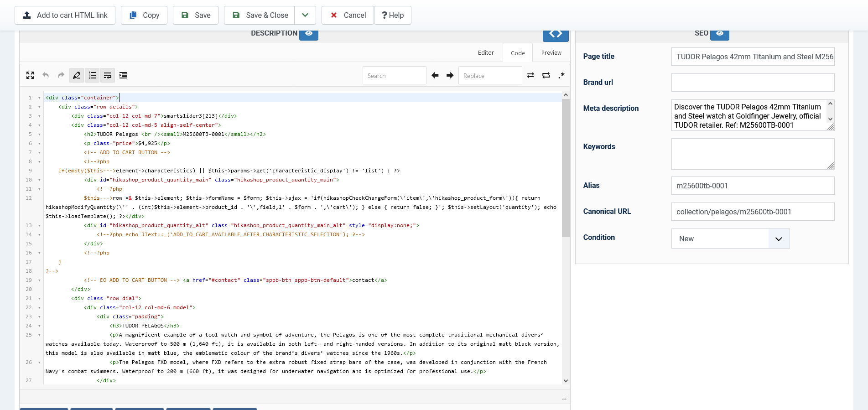Image resolution: width=868 pixels, height=410 pixels.
Task: Find next match with right arrow
Action: (450, 75)
